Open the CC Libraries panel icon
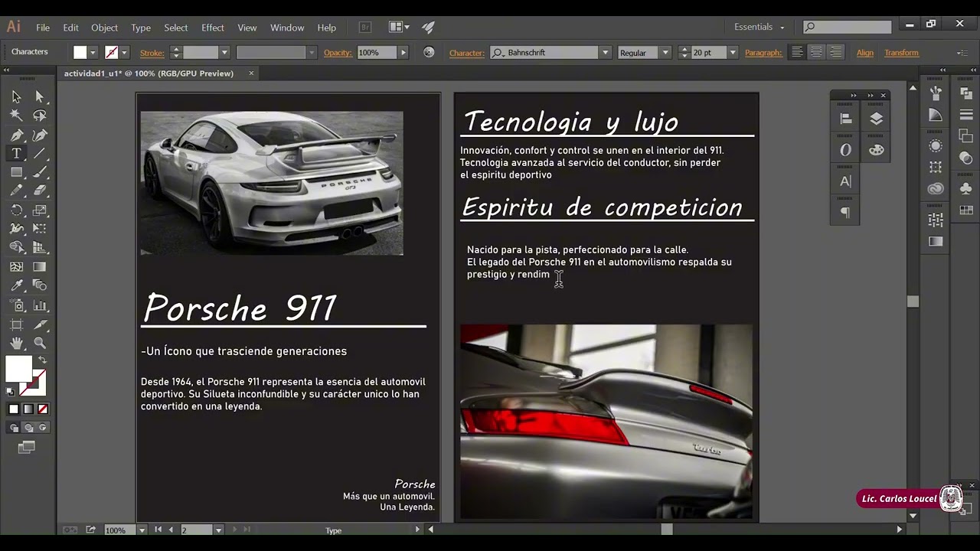The image size is (980, 551). (x=936, y=189)
